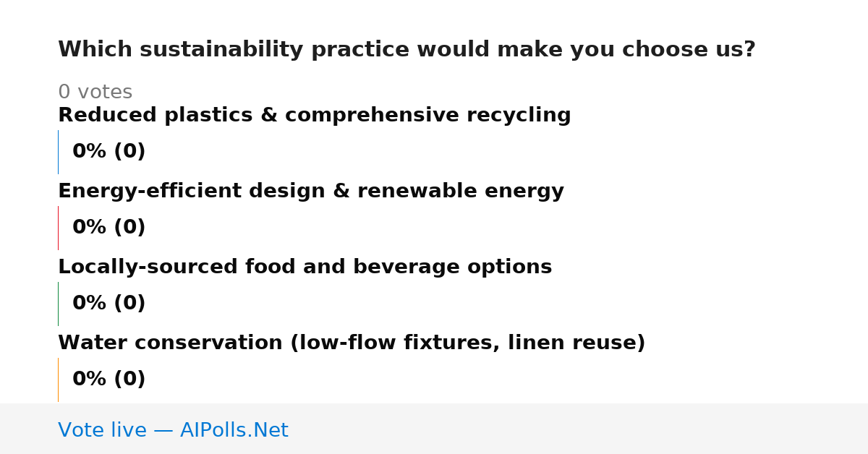
Task: Click the 0% (0) result under Locally-sourced food
Action: click(x=109, y=304)
